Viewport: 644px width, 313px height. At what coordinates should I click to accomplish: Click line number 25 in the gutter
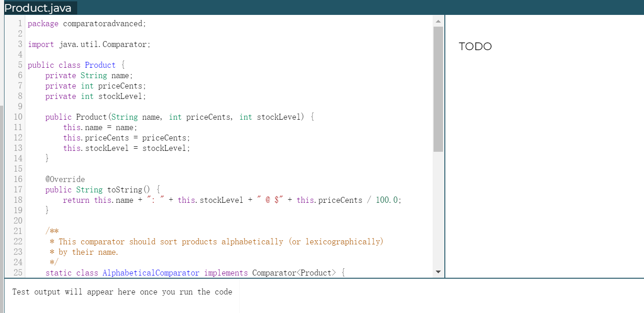click(x=18, y=273)
